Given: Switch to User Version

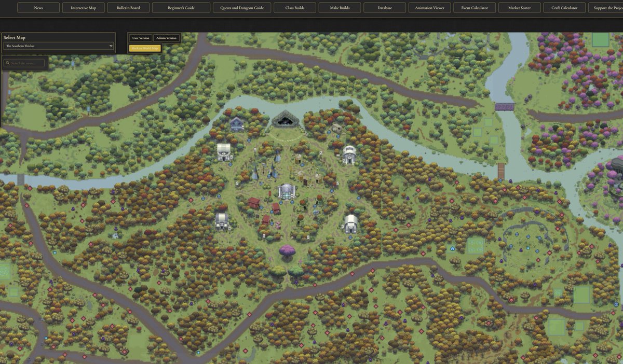Looking at the screenshot, I should [x=140, y=38].
